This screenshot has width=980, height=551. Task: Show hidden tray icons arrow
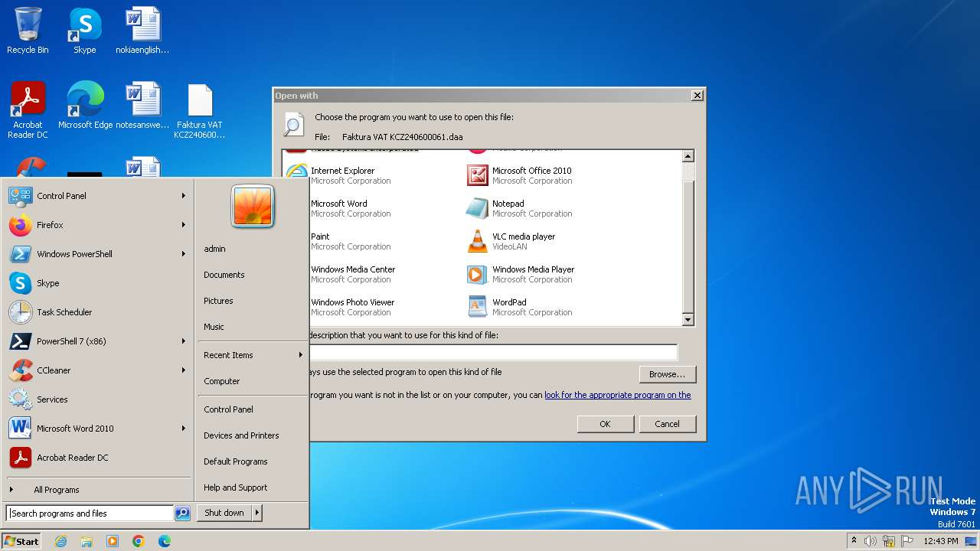coord(854,541)
